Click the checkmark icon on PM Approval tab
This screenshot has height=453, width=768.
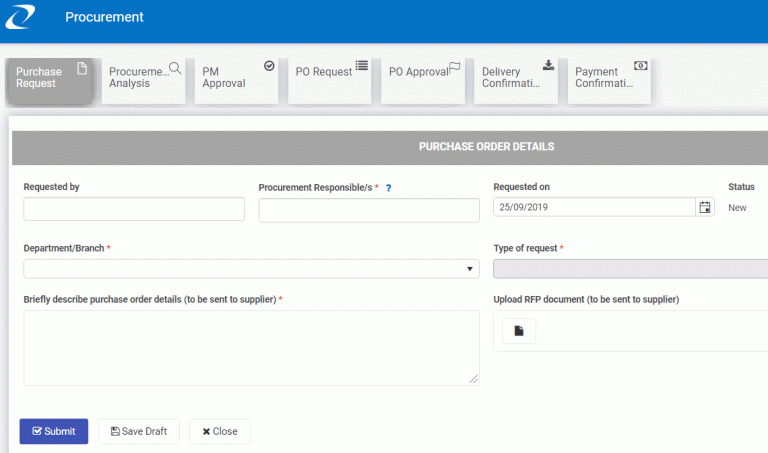[269, 66]
